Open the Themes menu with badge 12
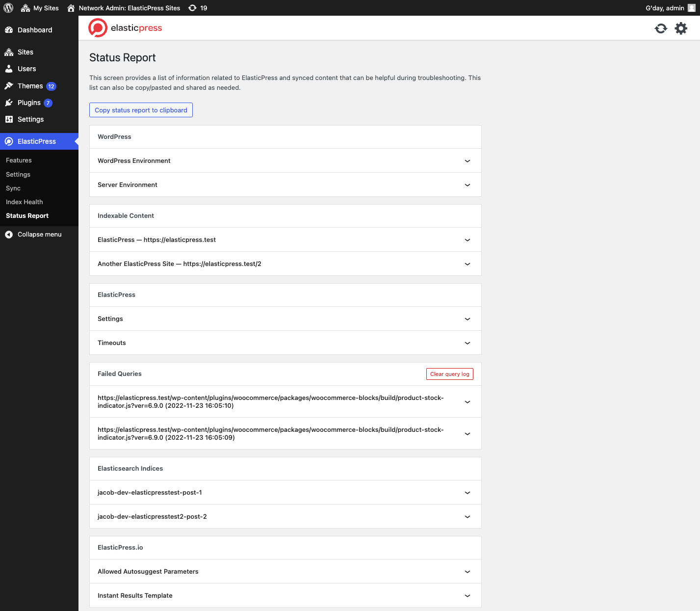 (30, 86)
